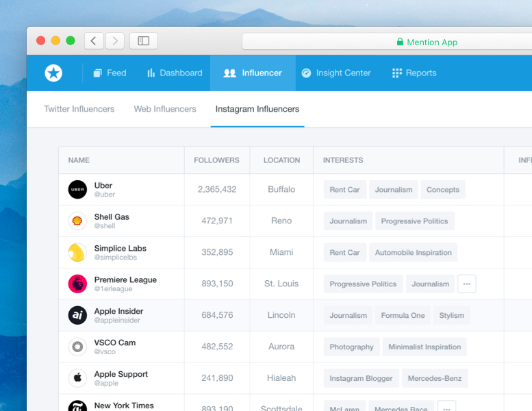This screenshot has height=411, width=532.
Task: Click the Simplice Labs avatar
Action: pos(77,252)
